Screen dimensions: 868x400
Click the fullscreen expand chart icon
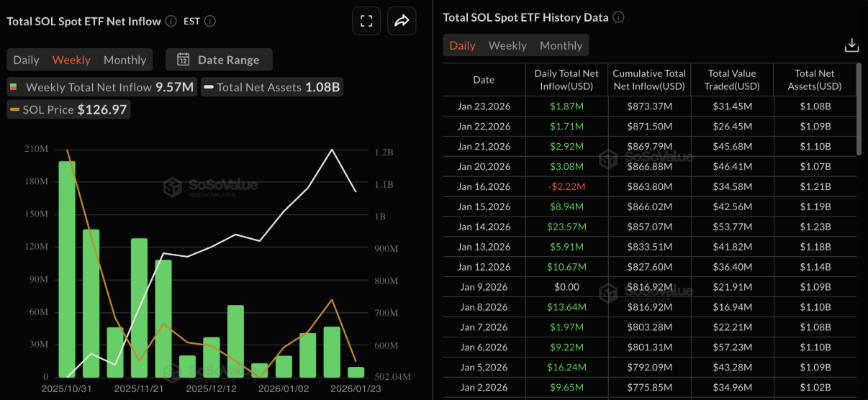366,21
